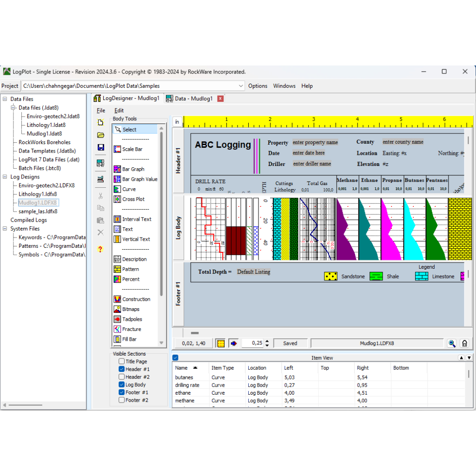This screenshot has height=476, width=476.
Task: Enable the Title Page section checkbox
Action: coord(121,361)
